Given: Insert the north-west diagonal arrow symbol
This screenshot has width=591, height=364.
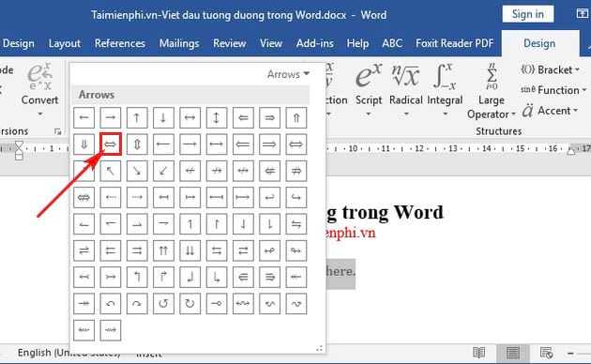Looking at the screenshot, I should (111, 171).
